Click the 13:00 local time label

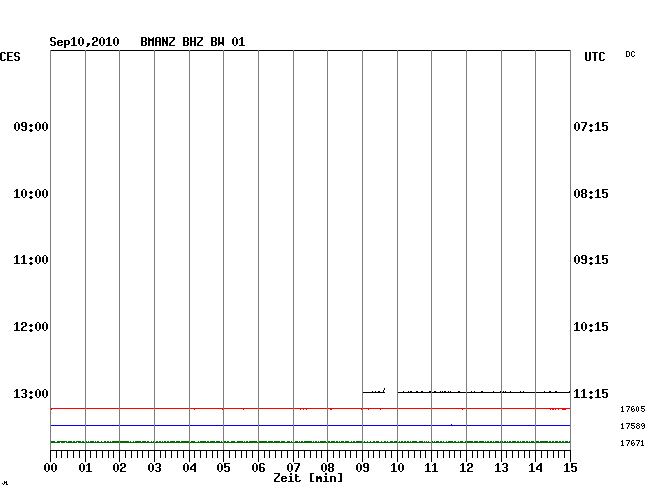[x=31, y=394]
